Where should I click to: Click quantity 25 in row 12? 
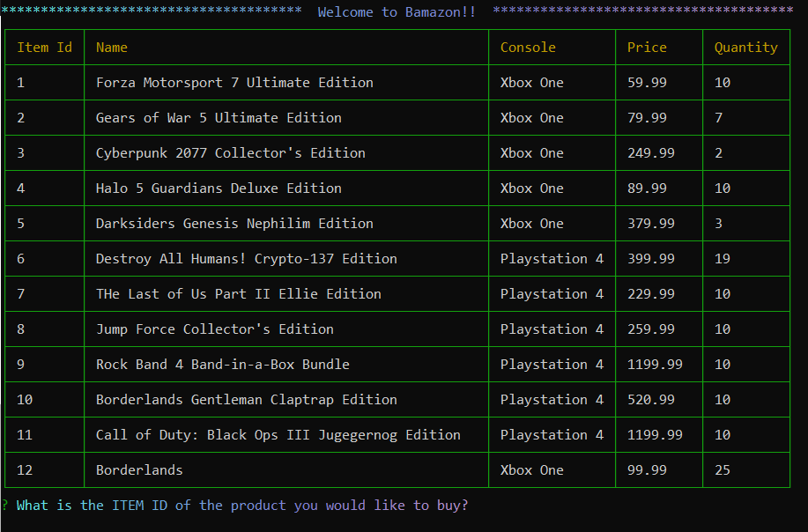coord(723,470)
